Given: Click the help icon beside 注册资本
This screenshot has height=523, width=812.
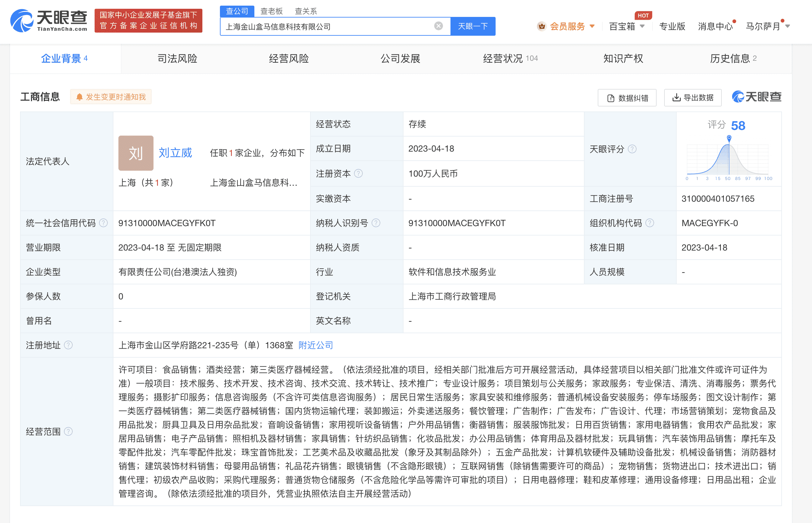Looking at the screenshot, I should coord(359,173).
